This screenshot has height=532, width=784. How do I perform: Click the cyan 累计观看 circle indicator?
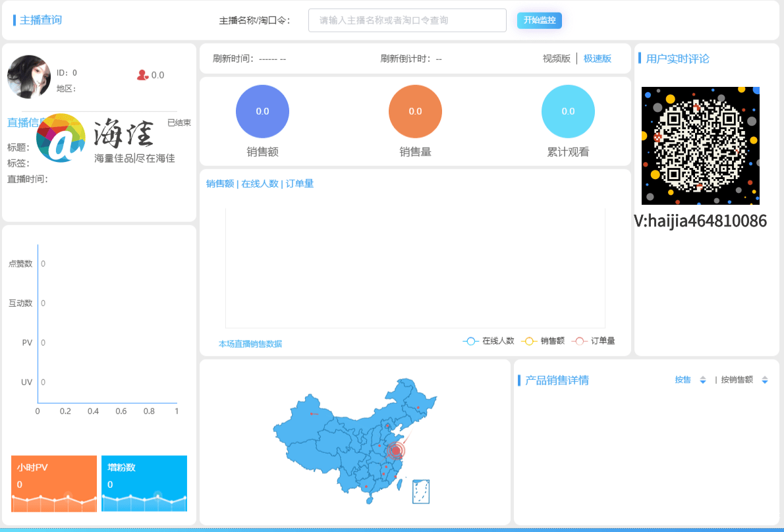point(568,111)
